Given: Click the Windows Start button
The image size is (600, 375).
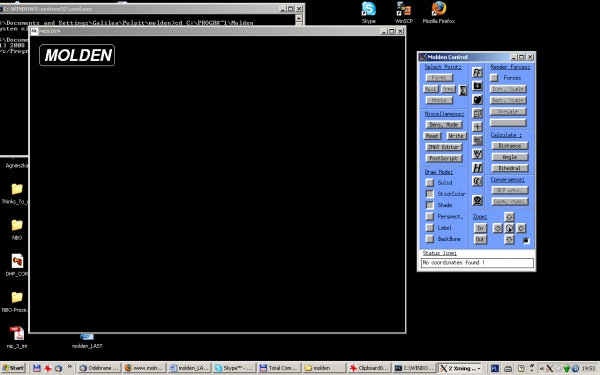Looking at the screenshot, I should pyautogui.click(x=13, y=368).
